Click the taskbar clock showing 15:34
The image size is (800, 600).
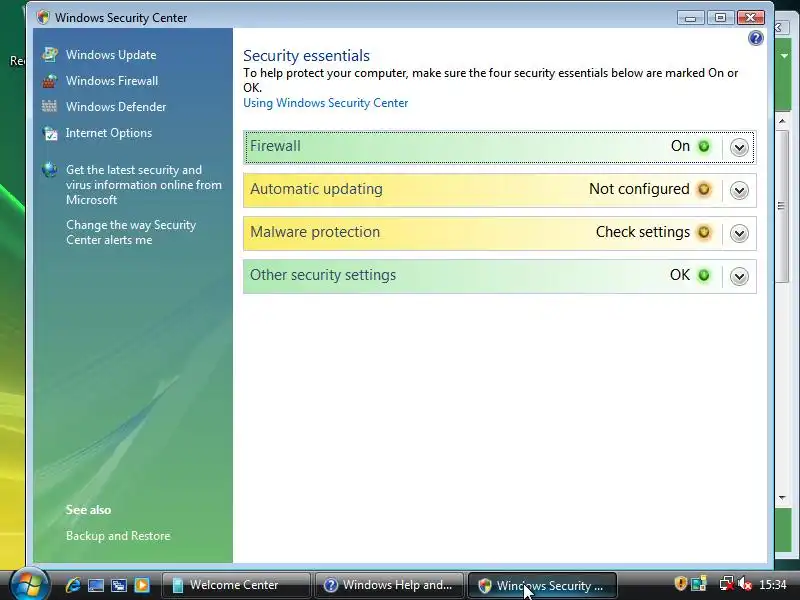coord(772,584)
